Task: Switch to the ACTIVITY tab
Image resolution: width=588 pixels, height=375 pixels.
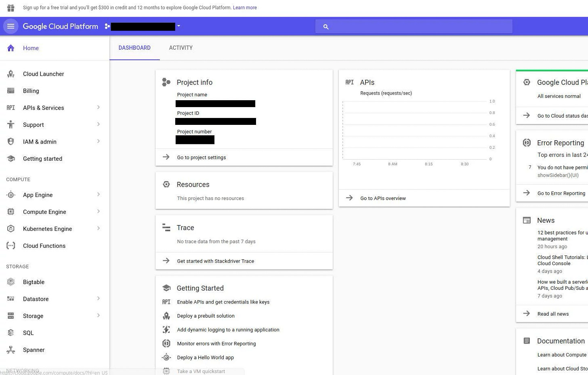Action: point(180,48)
